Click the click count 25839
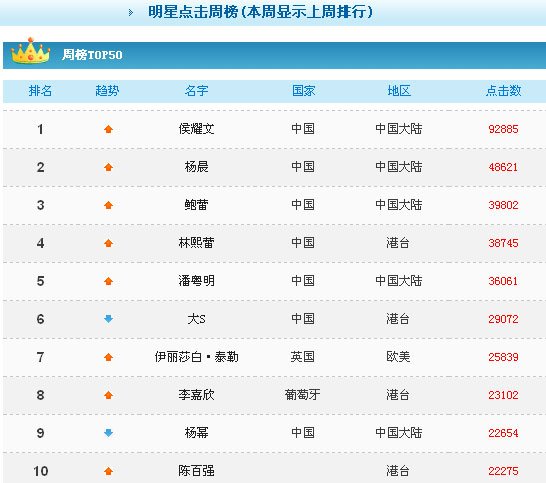This screenshot has height=483, width=546. (503, 357)
